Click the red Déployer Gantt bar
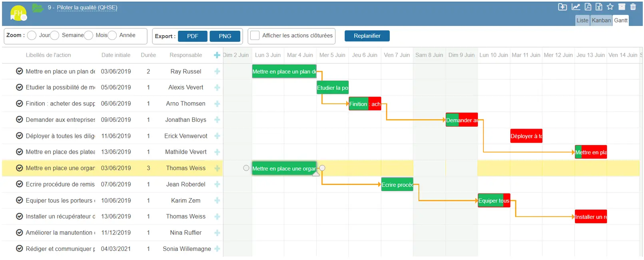Viewport: 644px width, 260px height. tap(526, 136)
